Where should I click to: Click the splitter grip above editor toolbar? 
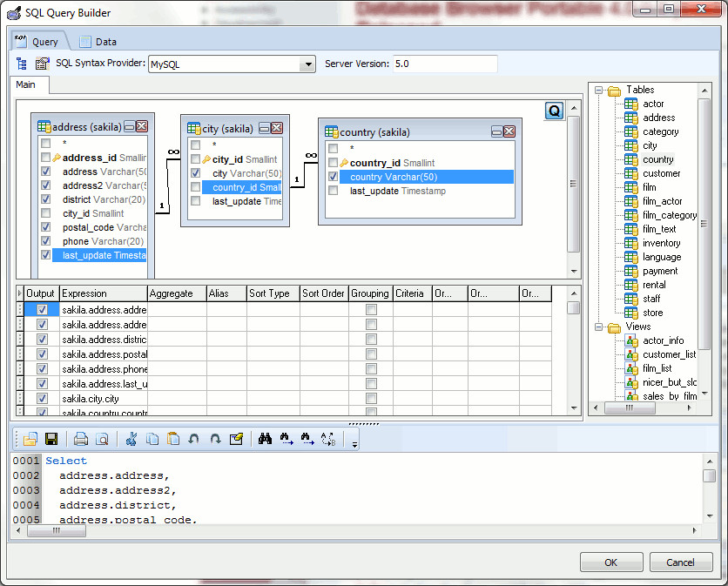click(x=364, y=424)
